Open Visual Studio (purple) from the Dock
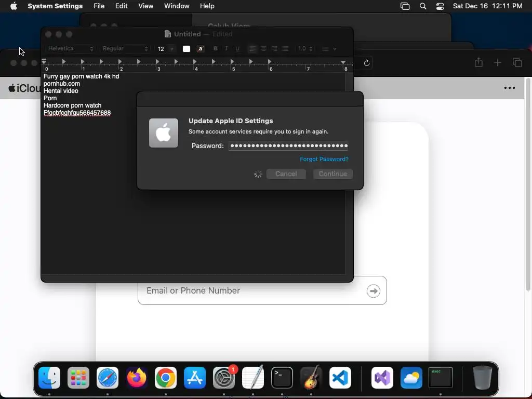Viewport: 532px width, 399px height. click(382, 378)
